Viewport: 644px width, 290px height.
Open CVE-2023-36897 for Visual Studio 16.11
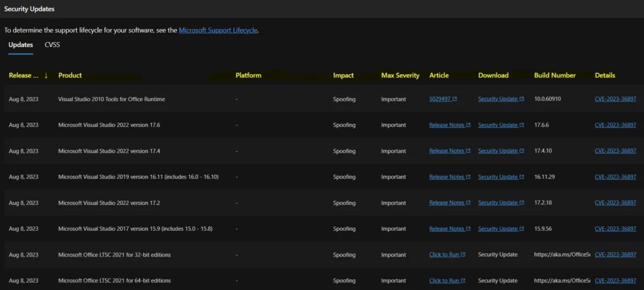tap(615, 177)
